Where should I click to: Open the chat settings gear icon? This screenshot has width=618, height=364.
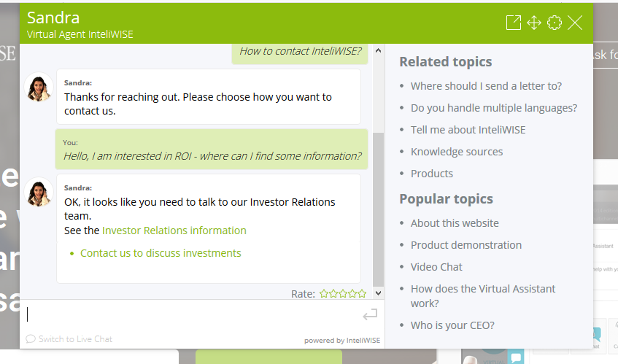pyautogui.click(x=555, y=23)
